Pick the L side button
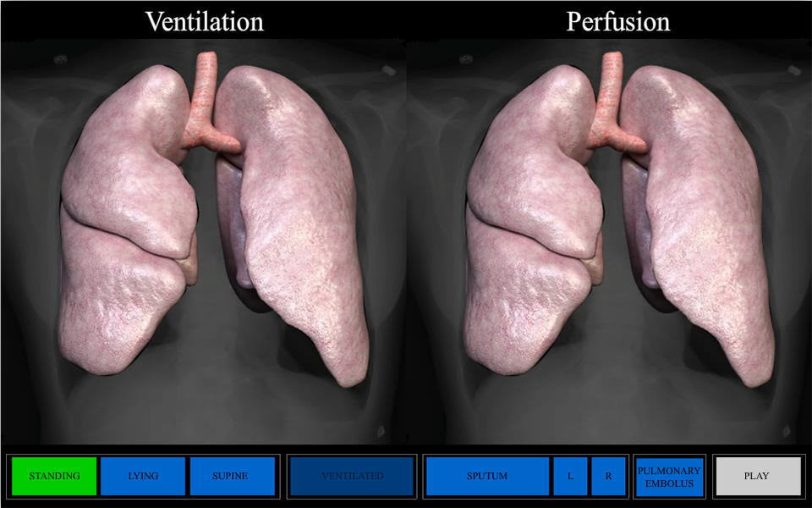812x508 pixels. [570, 476]
